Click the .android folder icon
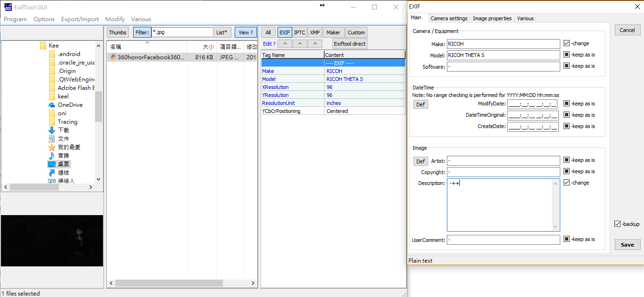The image size is (644, 297). click(x=52, y=54)
